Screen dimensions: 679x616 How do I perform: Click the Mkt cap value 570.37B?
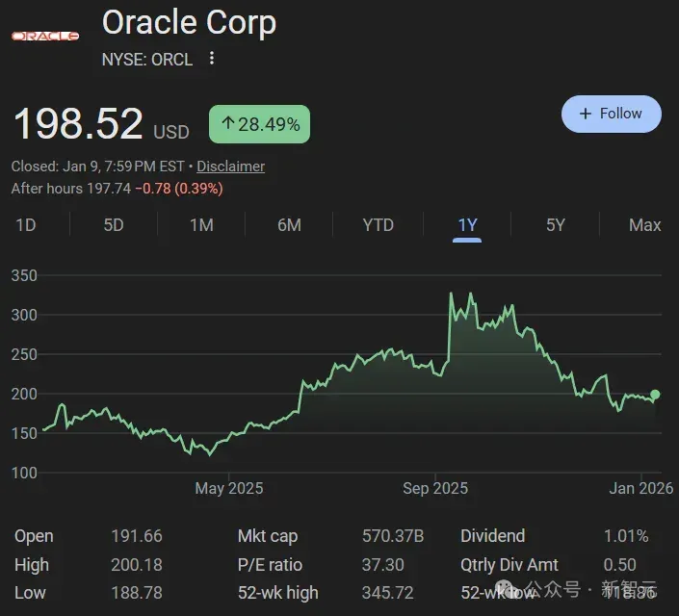click(x=393, y=536)
